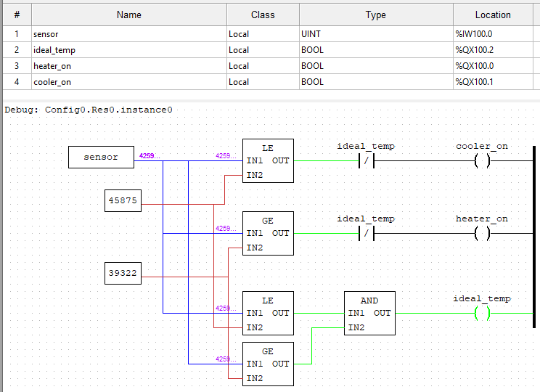Select the sensor input variable block in diagram
The height and width of the screenshot is (392, 540).
101,157
